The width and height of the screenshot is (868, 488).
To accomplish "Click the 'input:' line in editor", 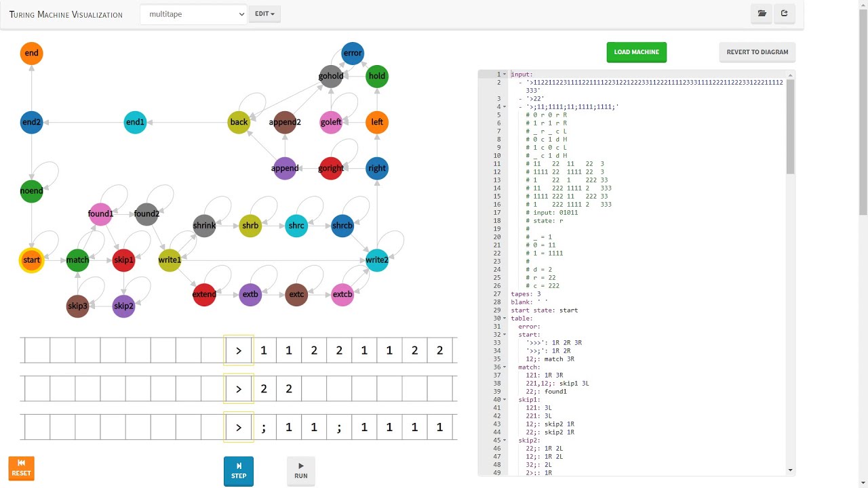I will (x=522, y=75).
